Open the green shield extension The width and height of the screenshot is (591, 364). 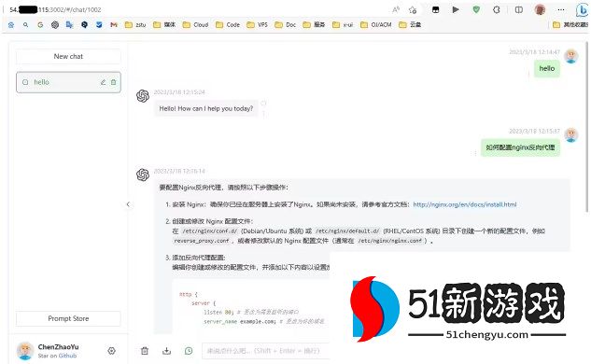[476, 9]
